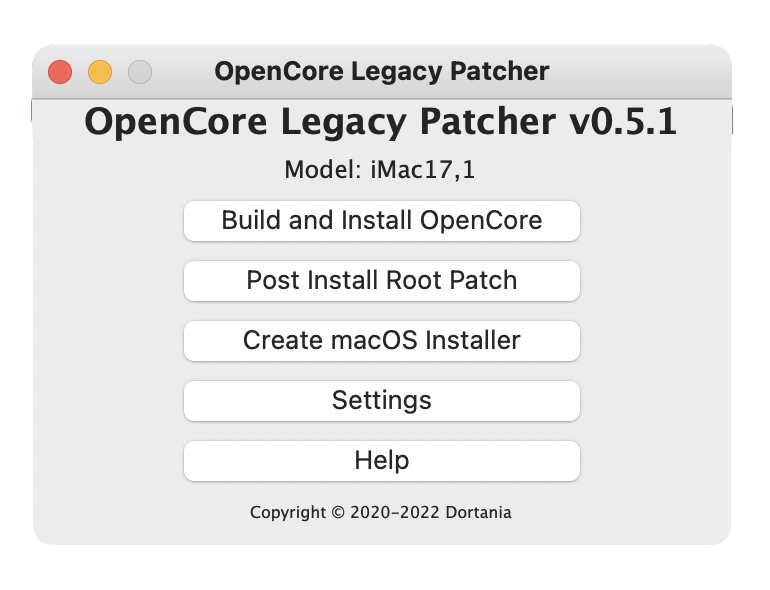This screenshot has width=770, height=590.
Task: Click the Build and Install OpenCore button
Action: [x=382, y=221]
